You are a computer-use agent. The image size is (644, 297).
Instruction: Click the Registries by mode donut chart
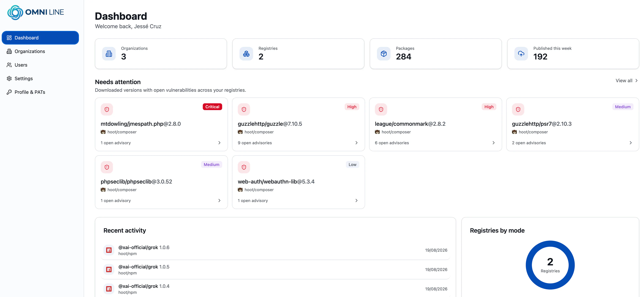[x=550, y=265]
